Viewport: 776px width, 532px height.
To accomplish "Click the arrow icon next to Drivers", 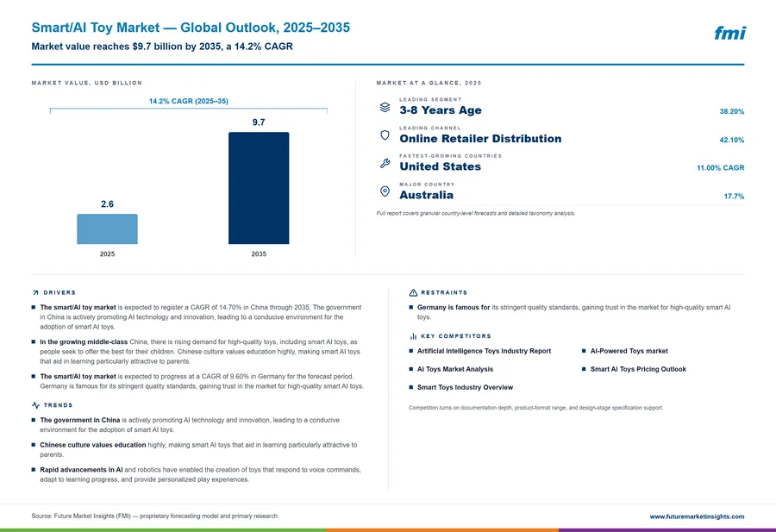I will click(x=35, y=293).
